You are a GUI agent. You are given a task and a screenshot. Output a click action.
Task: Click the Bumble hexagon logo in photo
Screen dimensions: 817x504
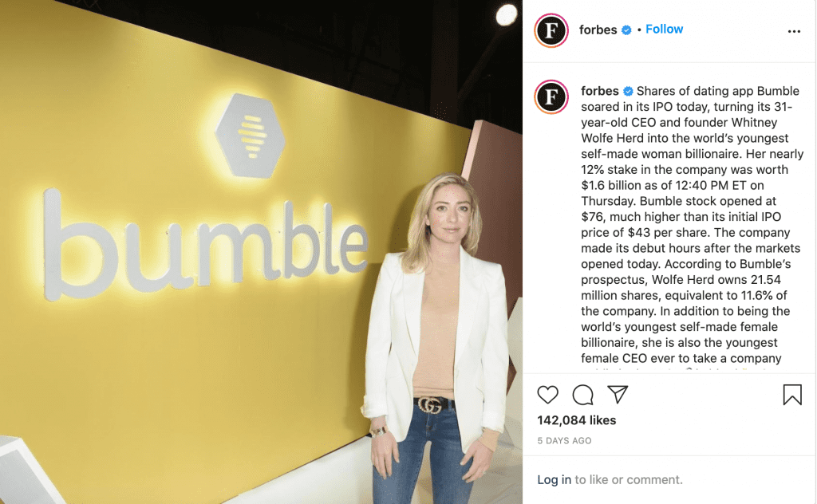pos(251,136)
